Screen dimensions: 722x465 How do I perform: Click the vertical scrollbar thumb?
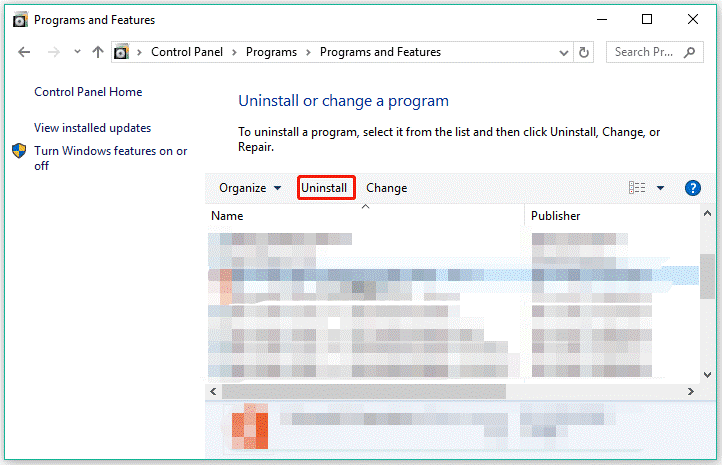click(x=707, y=276)
